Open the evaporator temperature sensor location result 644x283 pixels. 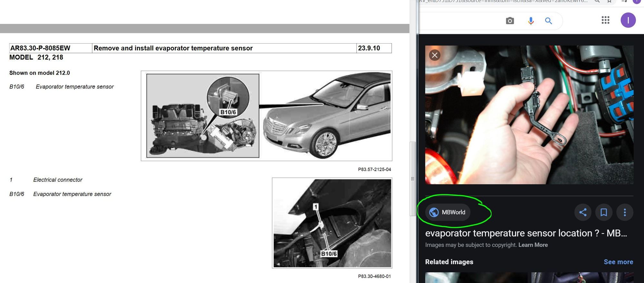(526, 233)
